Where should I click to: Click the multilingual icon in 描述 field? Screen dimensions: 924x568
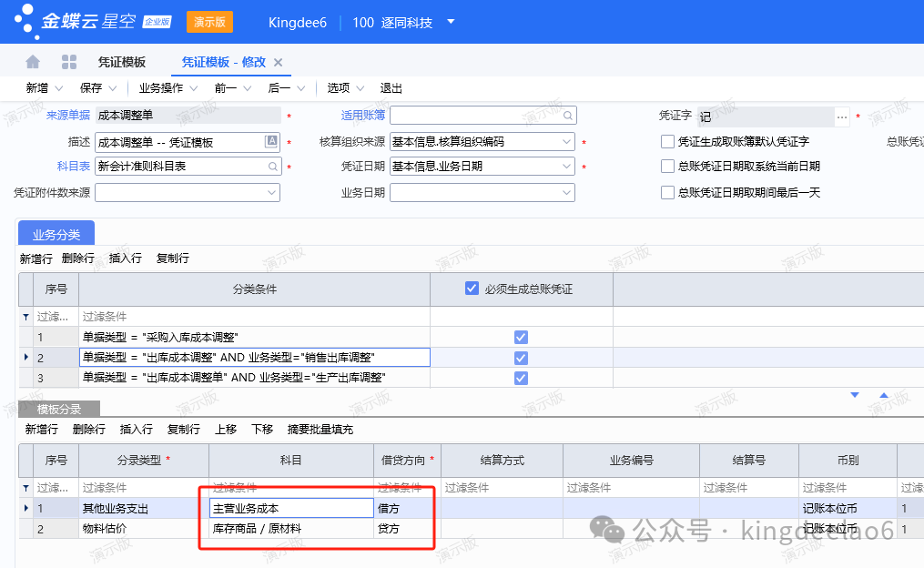[271, 142]
